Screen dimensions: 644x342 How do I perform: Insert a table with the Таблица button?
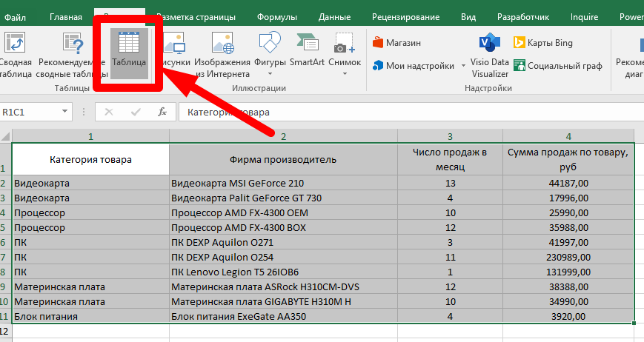click(129, 53)
